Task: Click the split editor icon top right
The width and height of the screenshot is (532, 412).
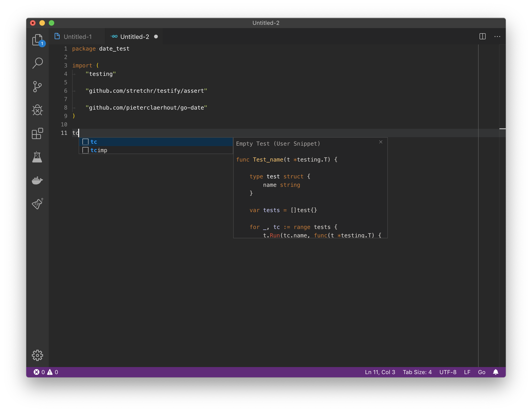Action: click(x=482, y=36)
